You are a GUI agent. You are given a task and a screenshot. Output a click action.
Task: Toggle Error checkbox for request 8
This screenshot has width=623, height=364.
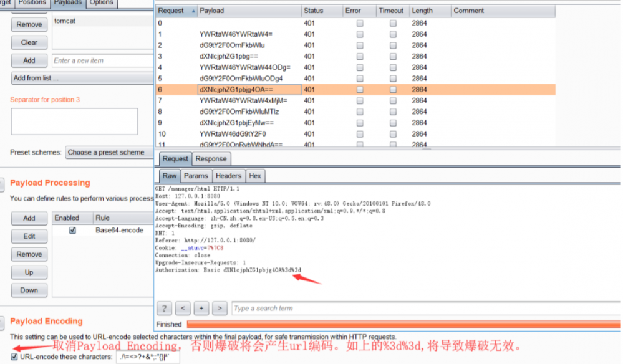360,112
